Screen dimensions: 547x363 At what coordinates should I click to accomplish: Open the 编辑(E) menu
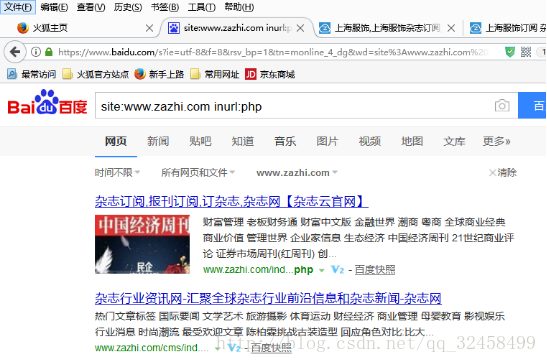tap(54, 7)
